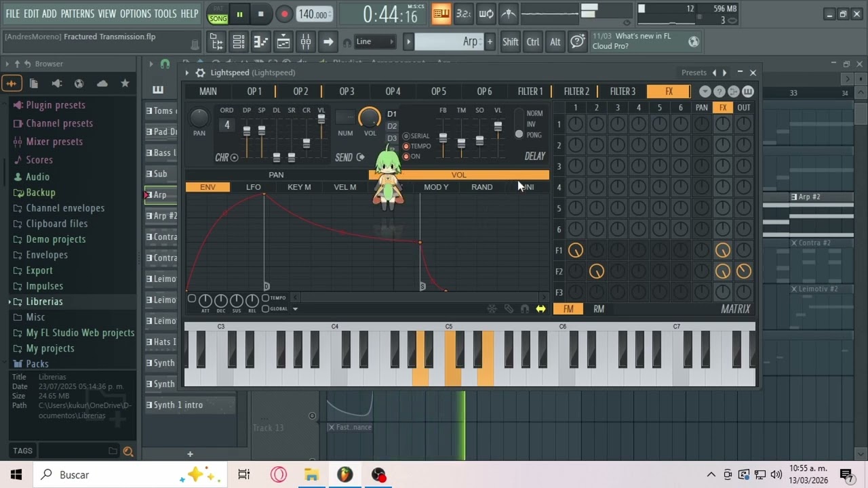Click the yellow slide points arrow icon

[540, 309]
